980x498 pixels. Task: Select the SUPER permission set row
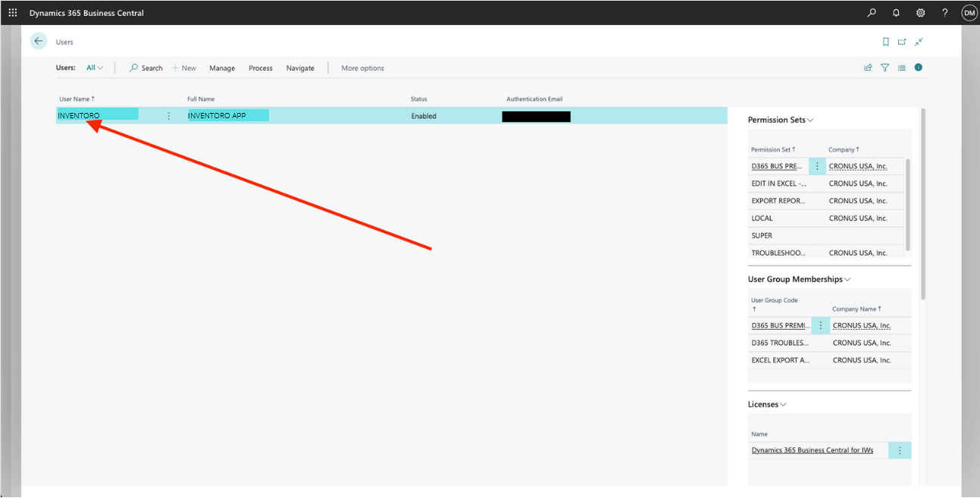(x=826, y=236)
